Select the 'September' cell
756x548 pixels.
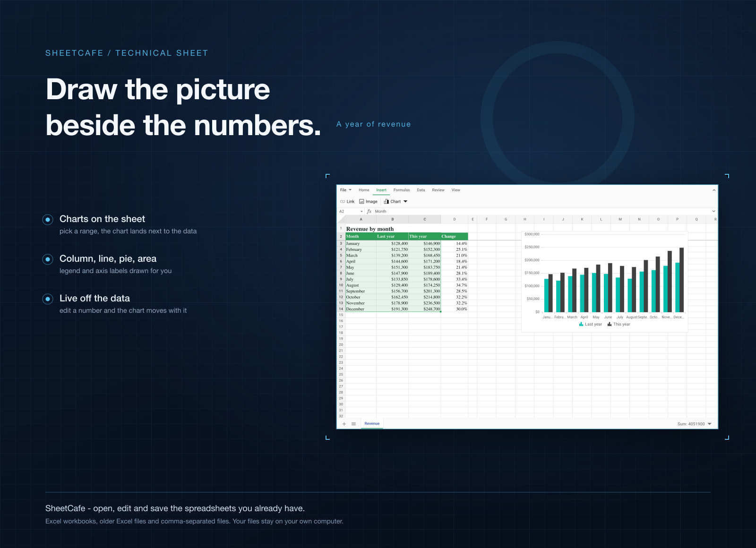pyautogui.click(x=361, y=291)
